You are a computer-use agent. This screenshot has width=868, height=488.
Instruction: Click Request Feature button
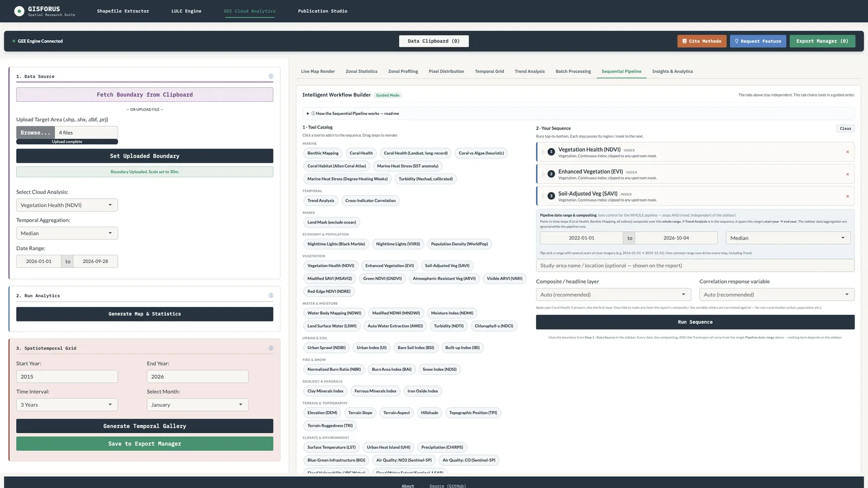click(x=758, y=41)
